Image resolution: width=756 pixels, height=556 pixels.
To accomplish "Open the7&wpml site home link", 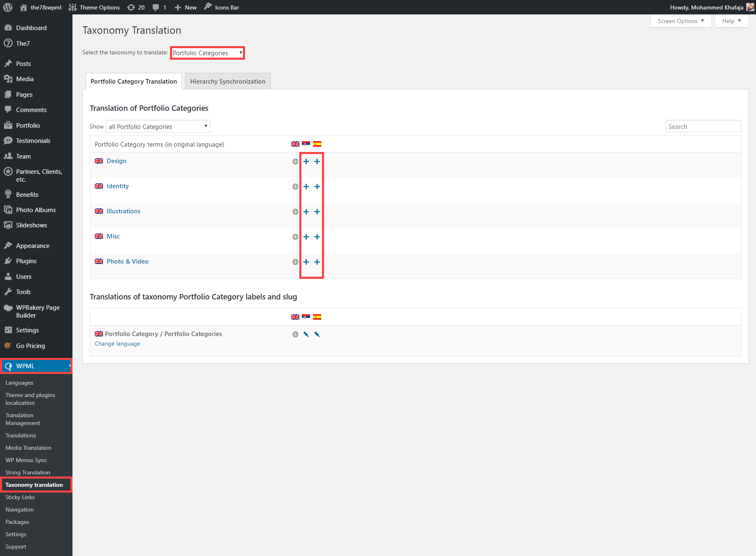I will pos(41,7).
